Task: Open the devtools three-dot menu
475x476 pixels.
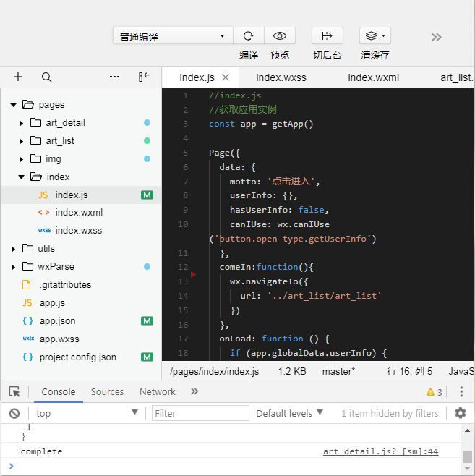Action: 461,391
